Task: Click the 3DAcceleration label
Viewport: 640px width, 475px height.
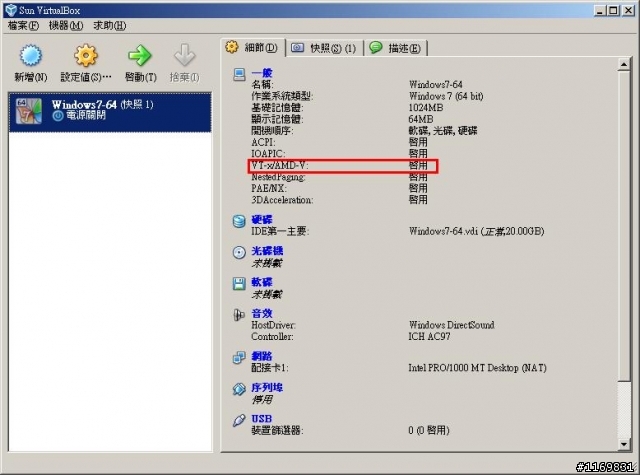Action: 282,200
